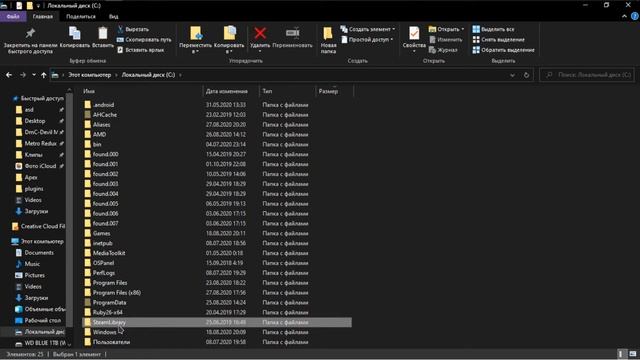Click the Копировать (Copy) ribbon icon
Screen dimensions: 640x360
[x=75, y=33]
